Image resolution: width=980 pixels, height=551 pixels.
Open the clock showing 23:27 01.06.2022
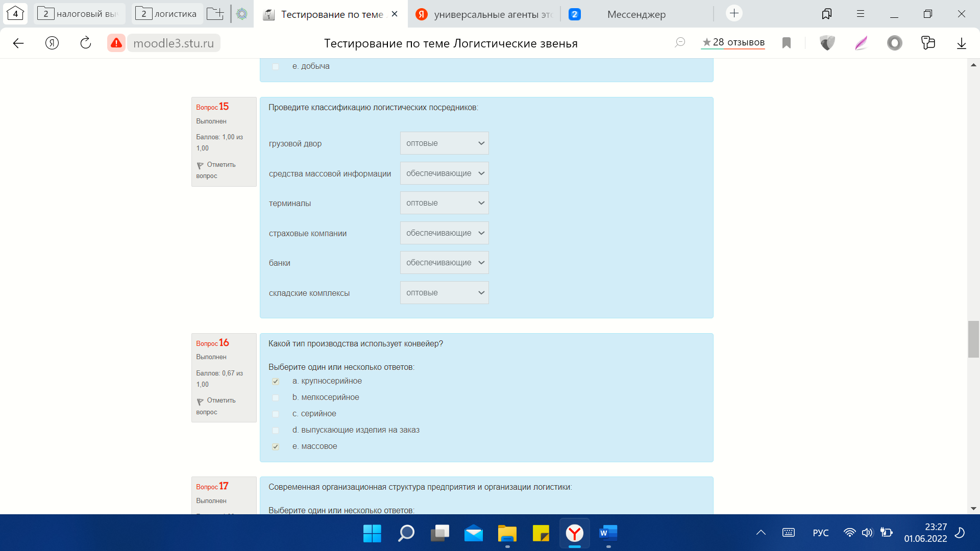[925, 533]
